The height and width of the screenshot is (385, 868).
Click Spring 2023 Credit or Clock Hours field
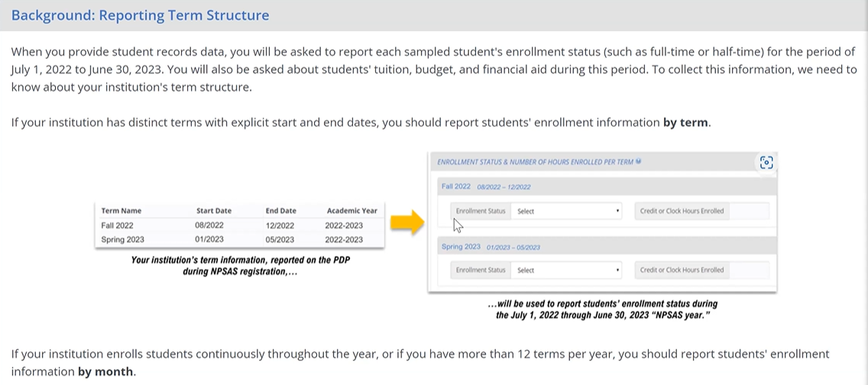(749, 270)
